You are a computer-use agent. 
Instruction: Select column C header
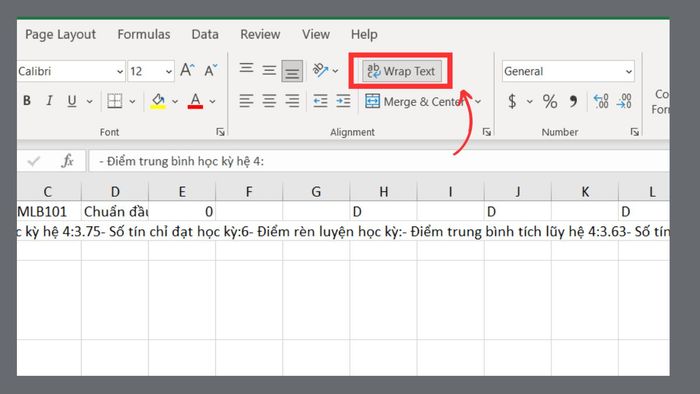48,192
